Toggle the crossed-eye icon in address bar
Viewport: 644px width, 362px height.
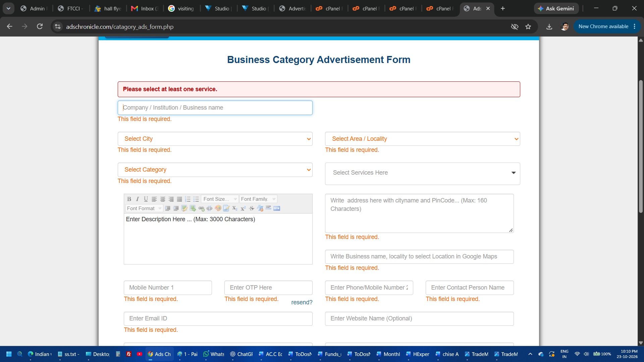pyautogui.click(x=515, y=27)
